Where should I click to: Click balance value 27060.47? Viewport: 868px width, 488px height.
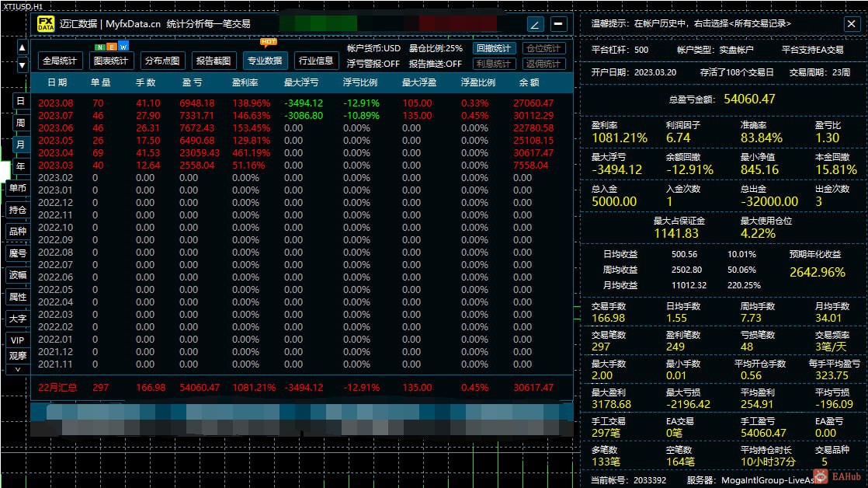click(x=533, y=103)
